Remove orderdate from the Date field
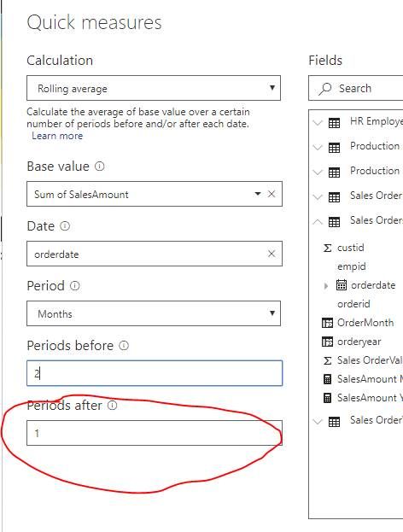This screenshot has width=403, height=532. point(272,254)
